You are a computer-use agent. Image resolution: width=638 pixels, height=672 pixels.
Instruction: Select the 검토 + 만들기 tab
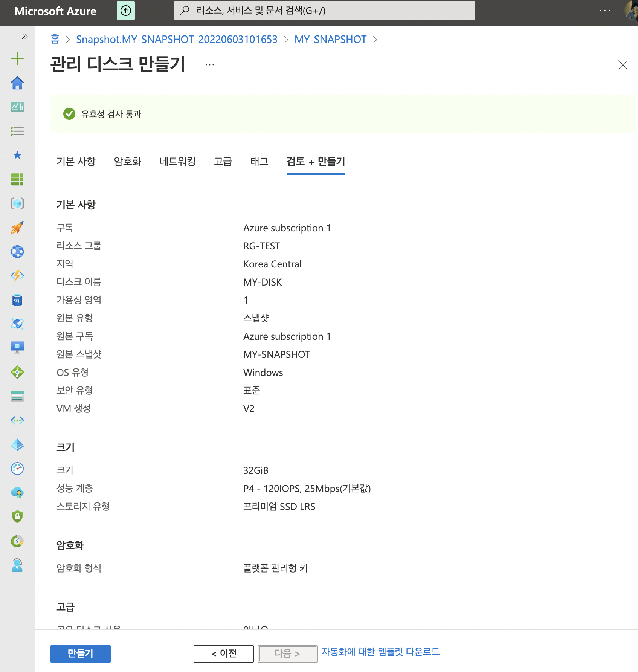(x=316, y=162)
